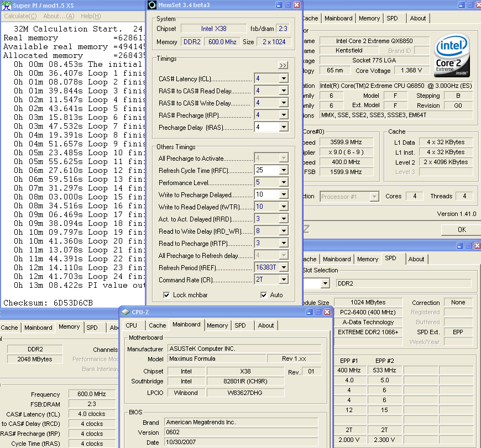Open the RAS# Precharge (tRP) dropdown
Screen dimensions: 481x448
click(x=284, y=115)
